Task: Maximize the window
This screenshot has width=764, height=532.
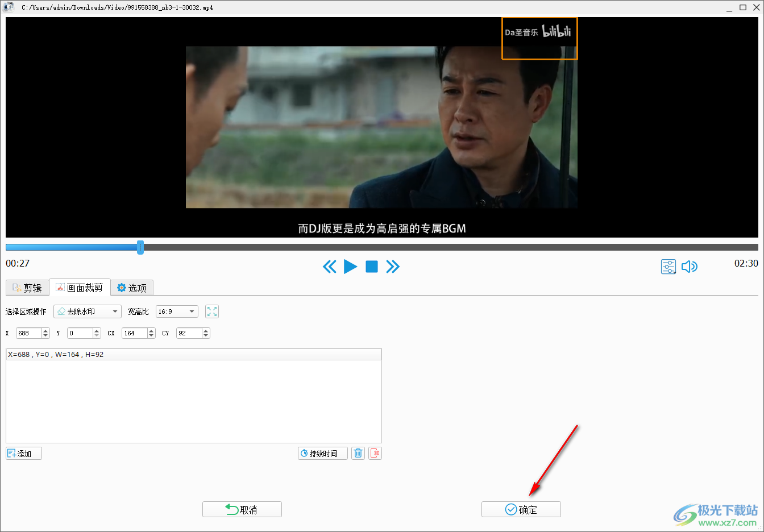Action: click(743, 7)
